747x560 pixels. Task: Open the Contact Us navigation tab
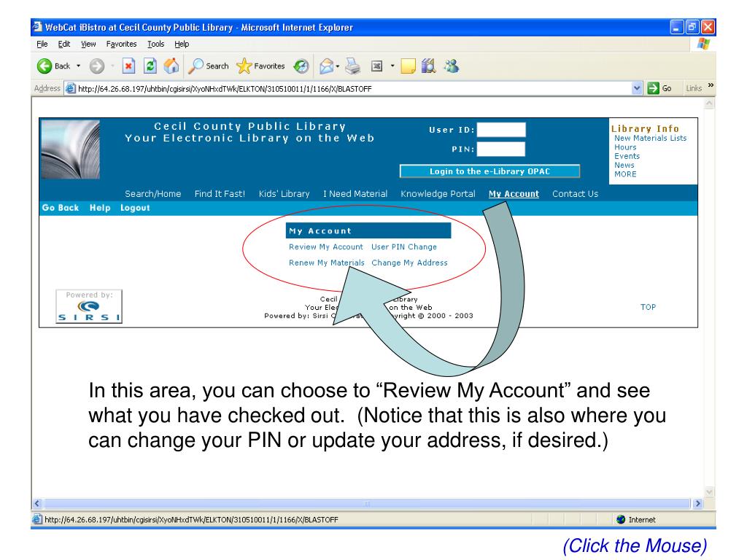(x=575, y=194)
